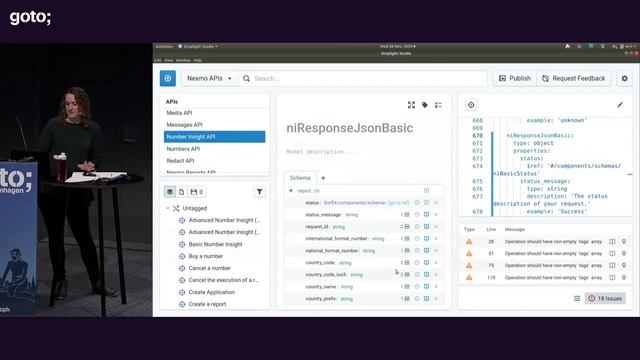This screenshot has width=640, height=360.
Task: Click the Model description field
Action: [x=320, y=152]
